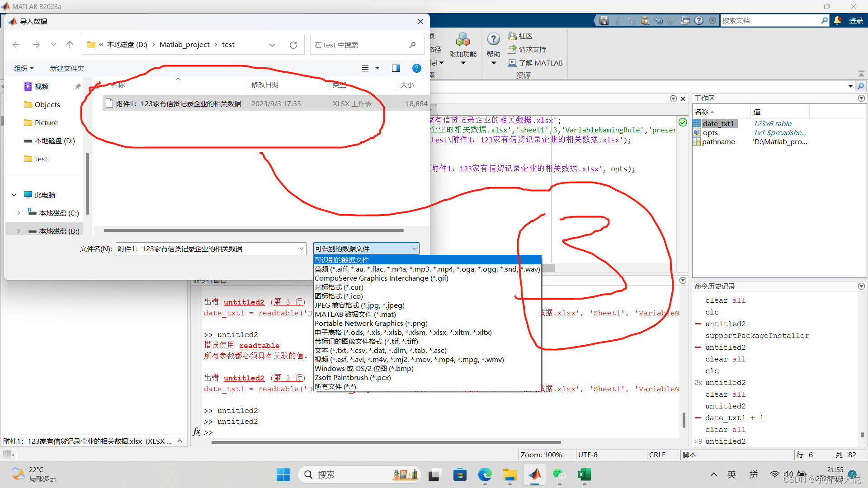Click the green code analyzer check icon

point(683,122)
